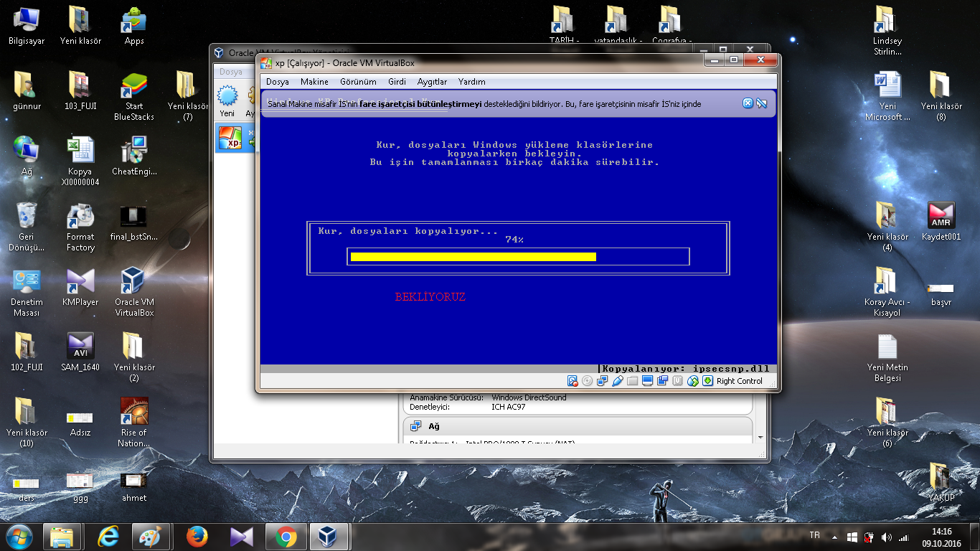Click the video capture indicator in VM status bar

coord(662,381)
